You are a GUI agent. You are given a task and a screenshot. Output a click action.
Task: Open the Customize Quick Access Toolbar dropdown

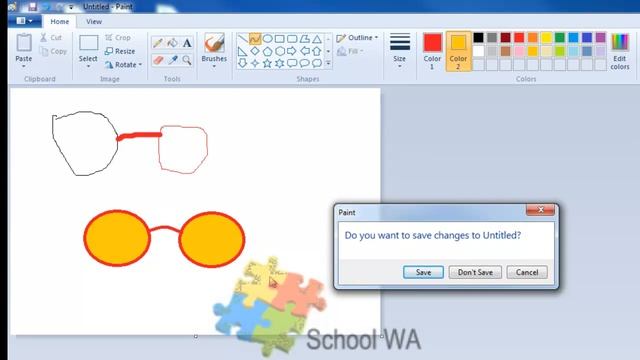71,7
